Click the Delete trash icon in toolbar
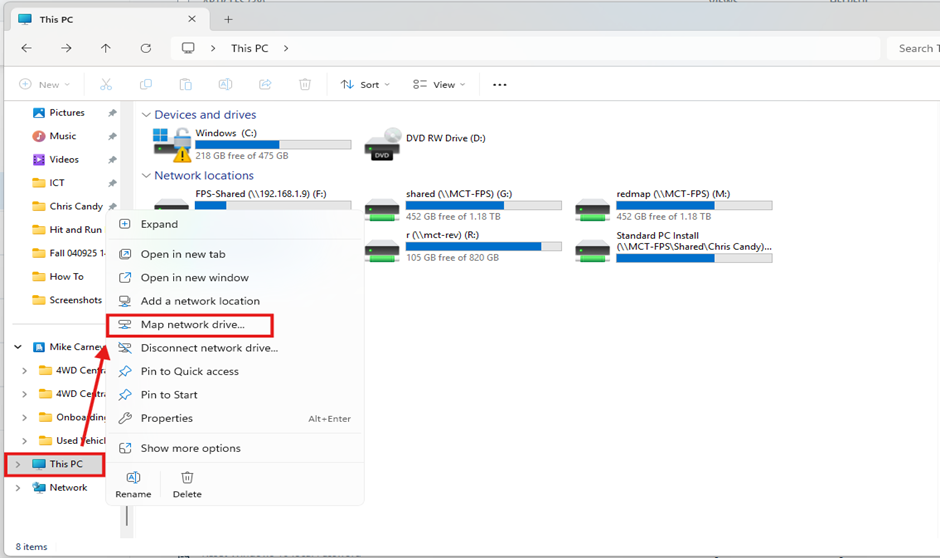This screenshot has height=558, width=940. (305, 85)
